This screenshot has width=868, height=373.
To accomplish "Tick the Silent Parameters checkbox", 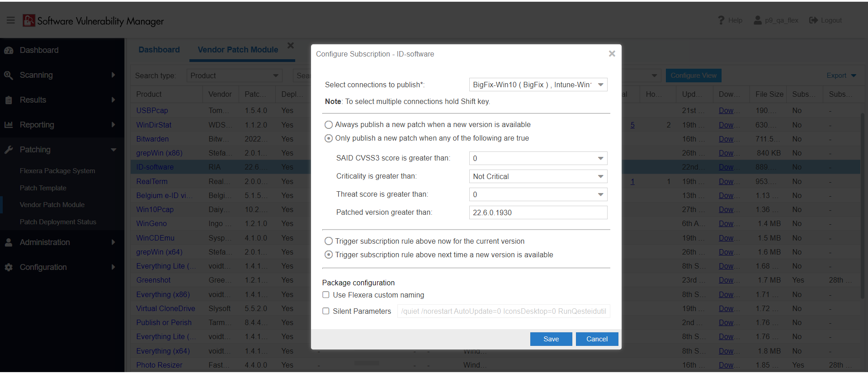I will click(326, 311).
